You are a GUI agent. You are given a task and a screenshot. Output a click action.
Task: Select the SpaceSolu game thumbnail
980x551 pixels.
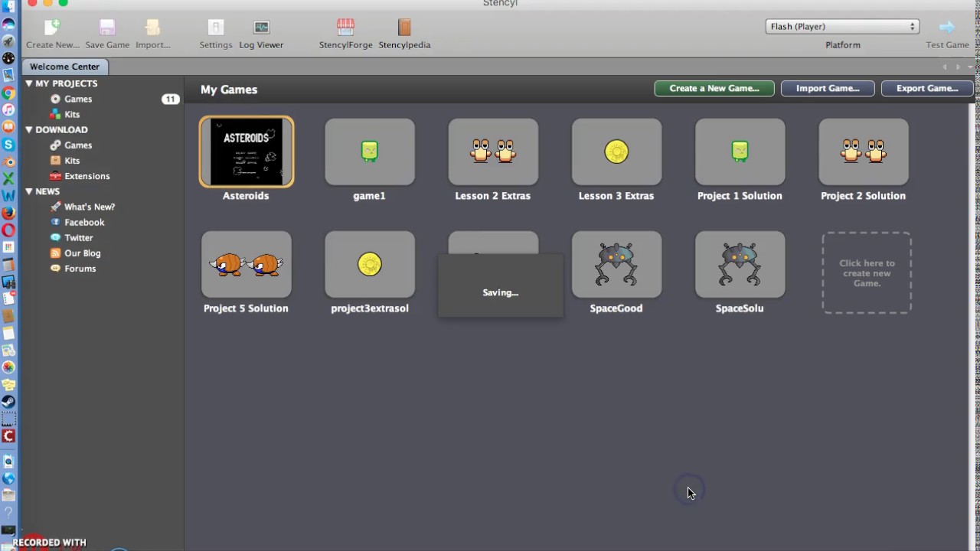click(x=740, y=264)
